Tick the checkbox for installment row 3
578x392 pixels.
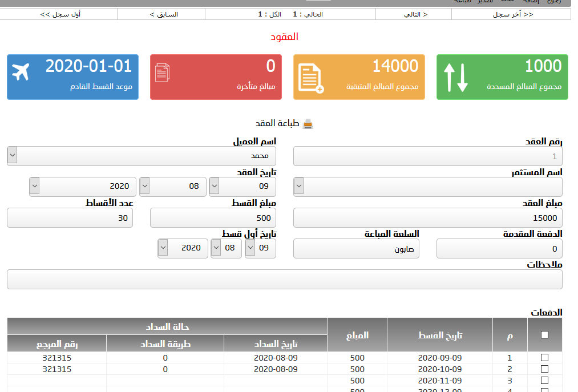tap(544, 381)
